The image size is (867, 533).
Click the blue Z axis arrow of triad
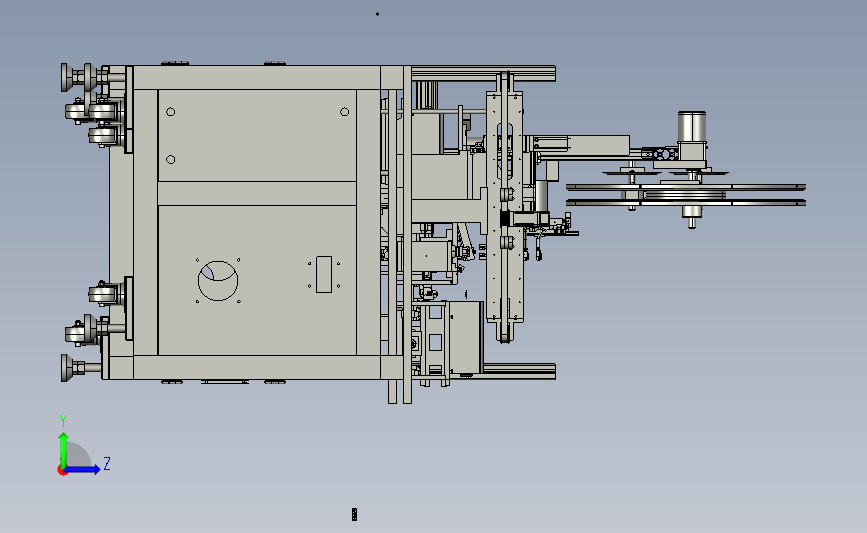point(83,470)
